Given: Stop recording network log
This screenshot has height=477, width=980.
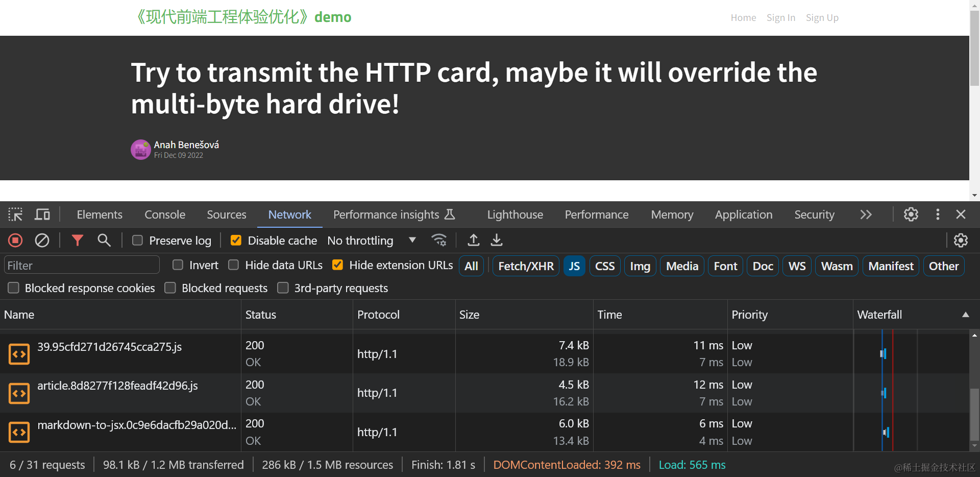Looking at the screenshot, I should [x=15, y=240].
